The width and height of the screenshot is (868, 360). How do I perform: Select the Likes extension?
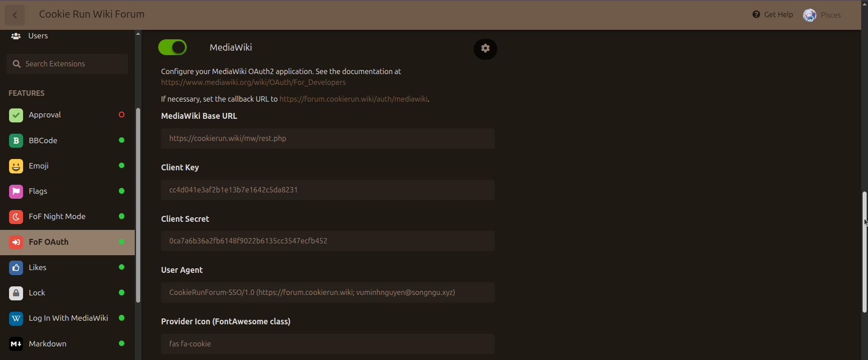(x=67, y=267)
